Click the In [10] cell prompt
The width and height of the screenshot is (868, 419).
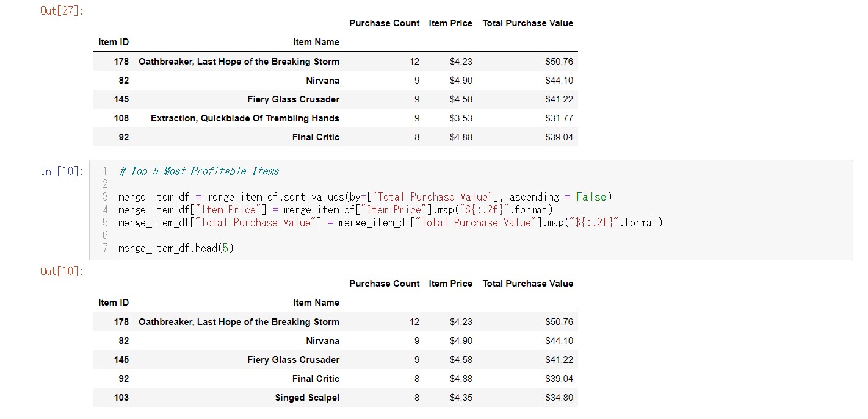(62, 171)
